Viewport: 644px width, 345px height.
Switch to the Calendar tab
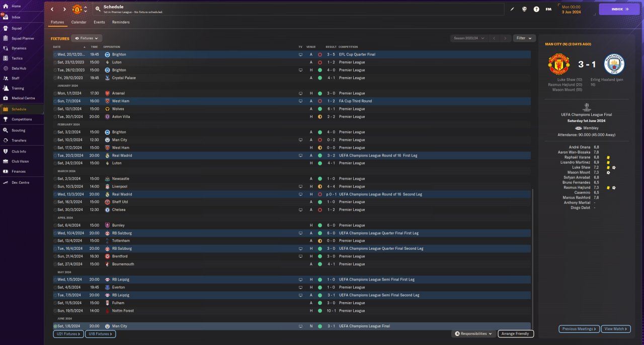tap(78, 22)
